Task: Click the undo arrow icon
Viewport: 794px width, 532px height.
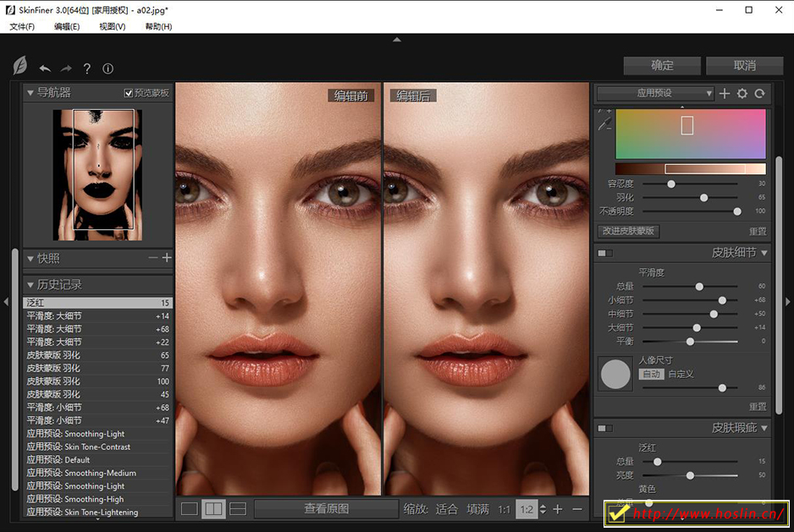Action: coord(45,69)
